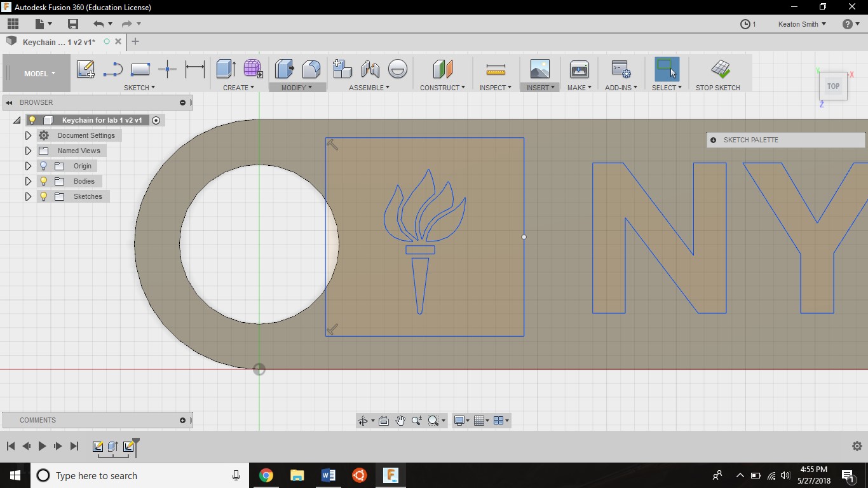Close the Keychain document tab
This screenshot has width=868, height=488.
point(118,42)
